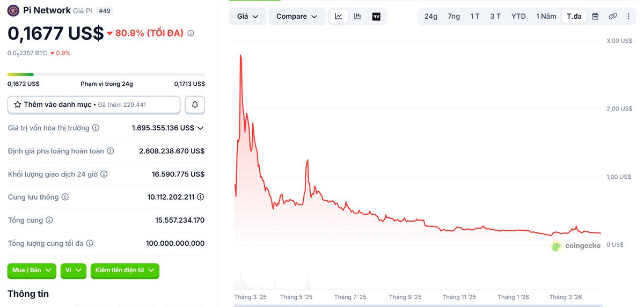The width and height of the screenshot is (644, 307).
Task: Open TradingView chart mode
Action: pos(376,16)
